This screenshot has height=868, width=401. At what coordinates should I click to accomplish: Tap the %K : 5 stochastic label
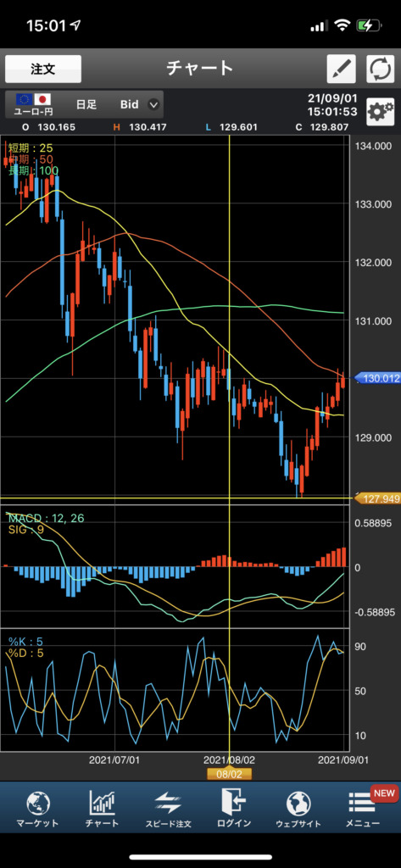[x=25, y=643]
